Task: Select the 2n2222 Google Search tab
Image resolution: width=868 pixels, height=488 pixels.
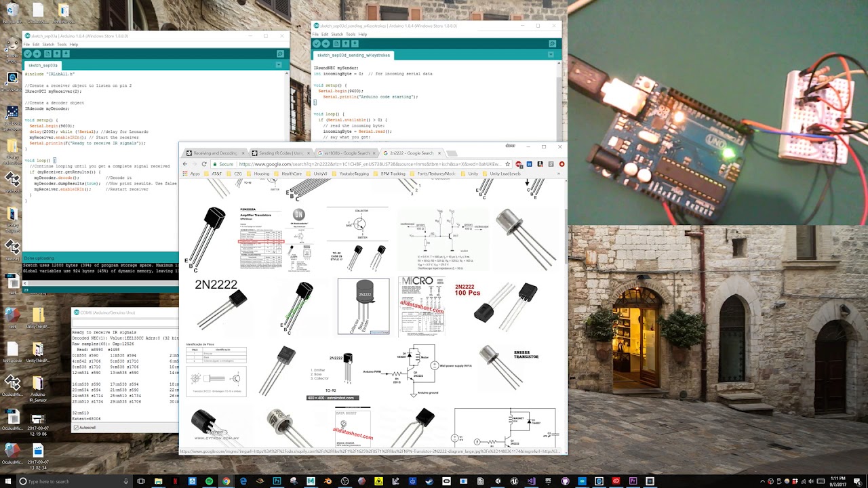Action: pyautogui.click(x=411, y=153)
